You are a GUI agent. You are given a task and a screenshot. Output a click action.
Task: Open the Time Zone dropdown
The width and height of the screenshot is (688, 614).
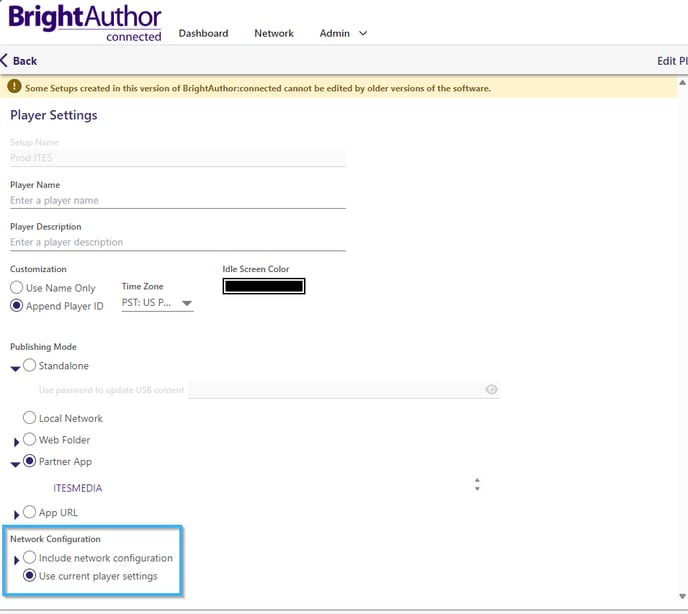coord(158,303)
